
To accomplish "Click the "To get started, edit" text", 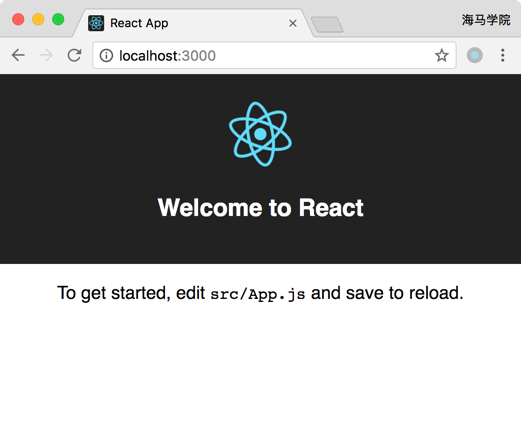I will click(131, 293).
